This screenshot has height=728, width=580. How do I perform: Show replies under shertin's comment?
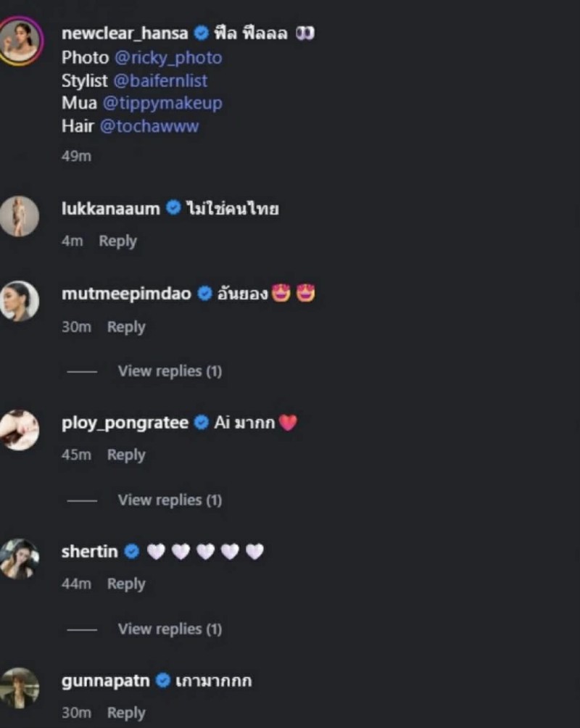pyautogui.click(x=169, y=629)
